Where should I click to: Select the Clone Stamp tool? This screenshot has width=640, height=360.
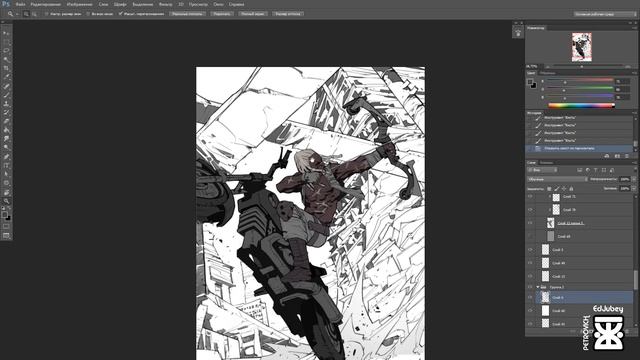pos(6,104)
